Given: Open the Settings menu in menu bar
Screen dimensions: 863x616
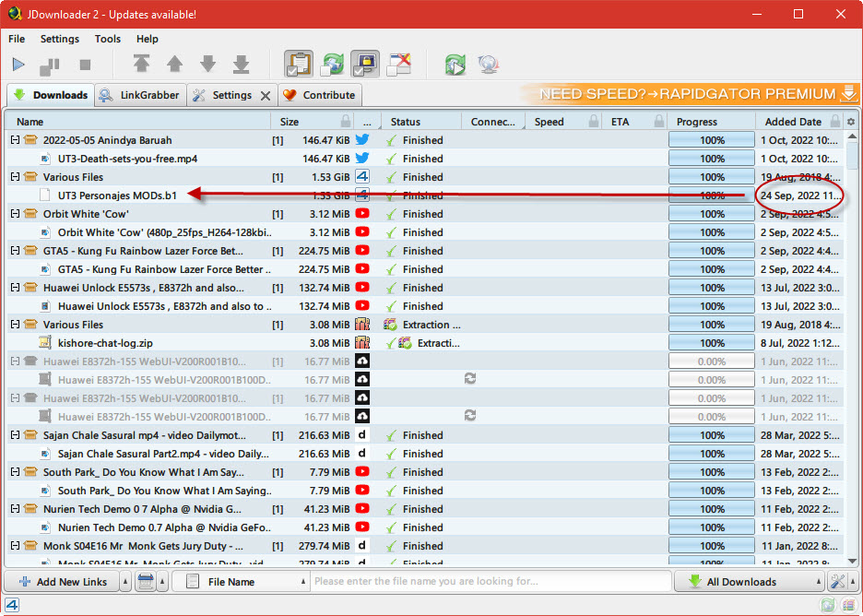Looking at the screenshot, I should pos(59,39).
